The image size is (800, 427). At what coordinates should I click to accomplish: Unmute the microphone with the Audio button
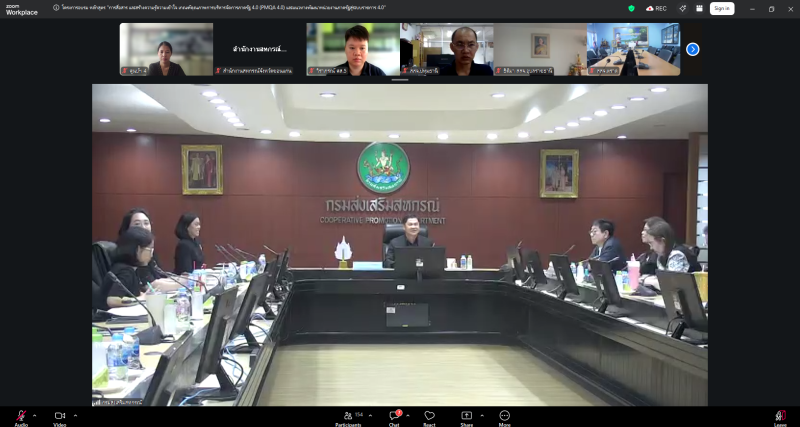click(x=21, y=416)
